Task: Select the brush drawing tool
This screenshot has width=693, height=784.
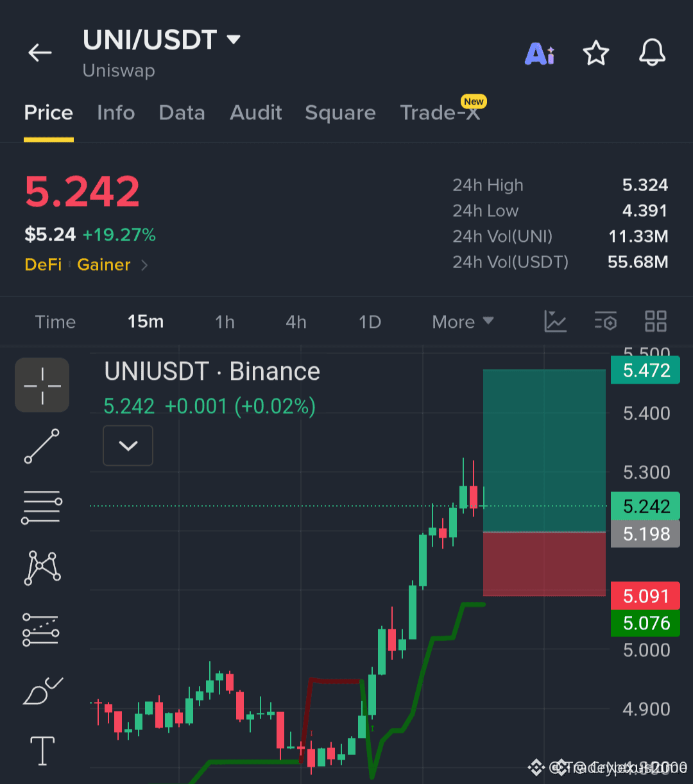Action: click(42, 690)
